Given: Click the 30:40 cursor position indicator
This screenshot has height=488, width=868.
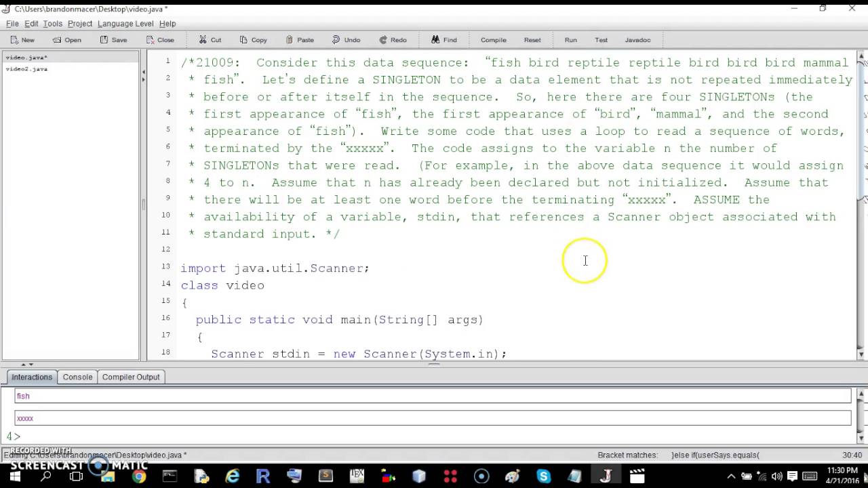Looking at the screenshot, I should pos(852,455).
